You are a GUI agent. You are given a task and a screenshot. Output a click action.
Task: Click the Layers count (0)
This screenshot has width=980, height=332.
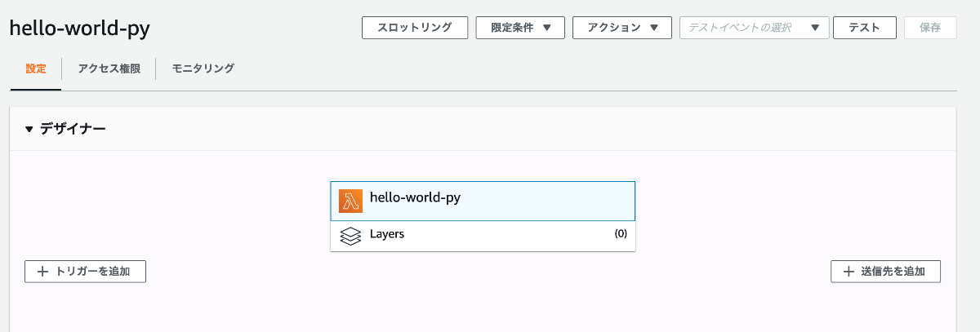tap(621, 234)
